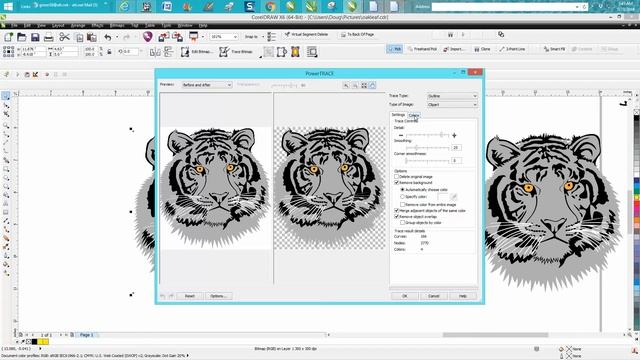Click Help in PowerTRACE dialog
This screenshot has width=640, height=360.
(462, 296)
